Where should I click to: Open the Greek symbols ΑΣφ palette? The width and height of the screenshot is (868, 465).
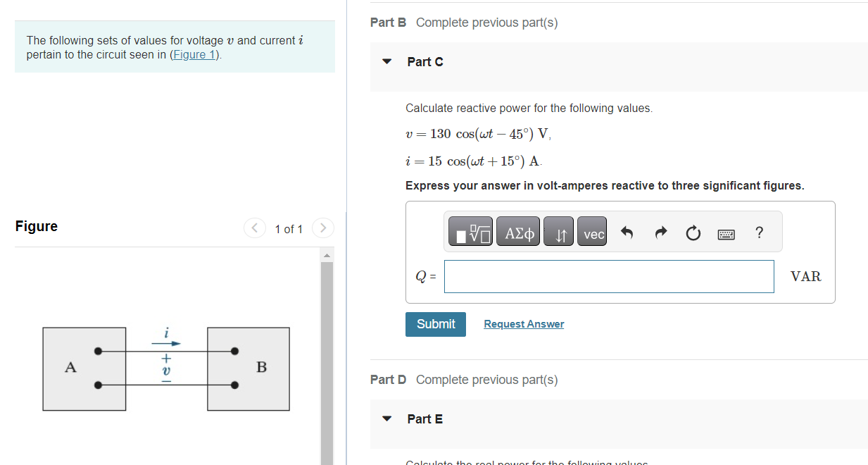[518, 231]
